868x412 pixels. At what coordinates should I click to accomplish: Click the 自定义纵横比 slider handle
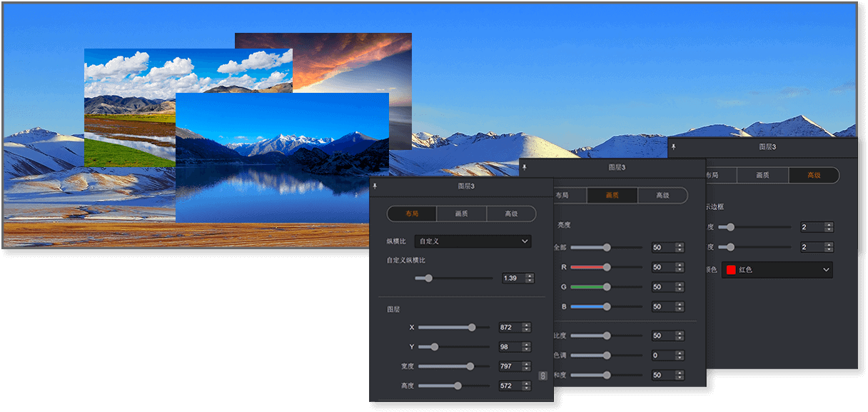(x=428, y=278)
